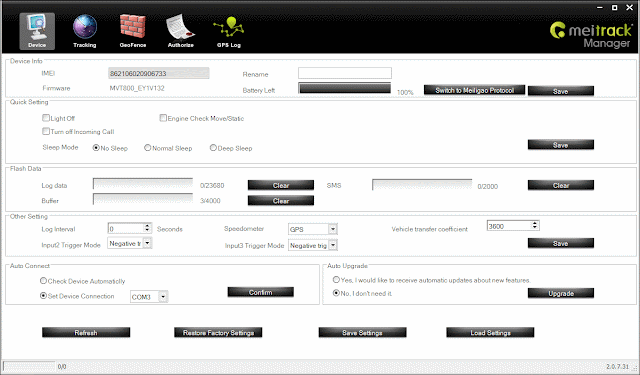
Task: Click the Buffer progress bar
Action: click(x=143, y=199)
